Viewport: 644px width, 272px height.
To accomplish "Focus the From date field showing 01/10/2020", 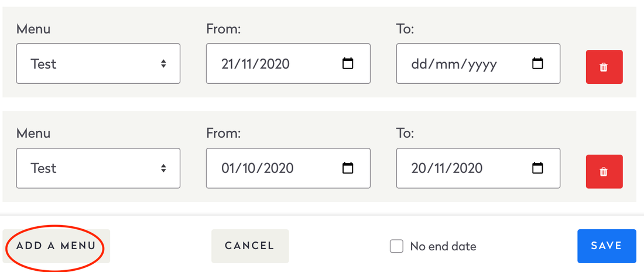I will (275, 168).
